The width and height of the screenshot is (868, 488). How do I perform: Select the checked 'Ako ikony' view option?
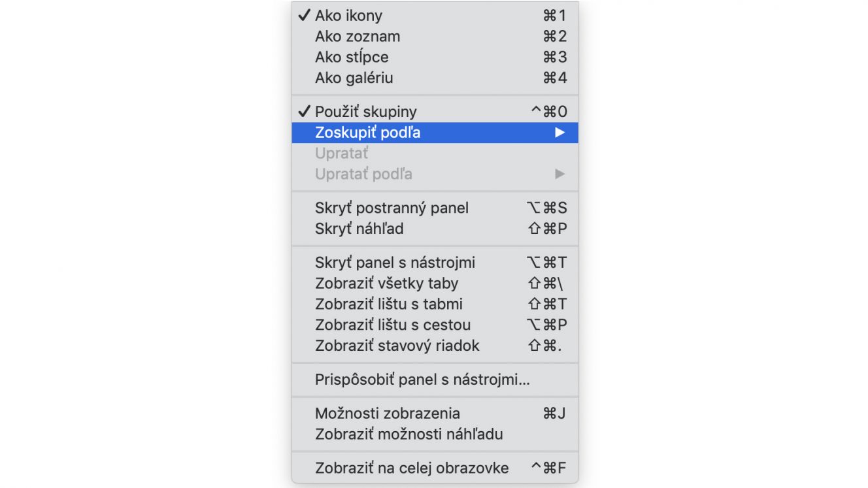[435, 16]
